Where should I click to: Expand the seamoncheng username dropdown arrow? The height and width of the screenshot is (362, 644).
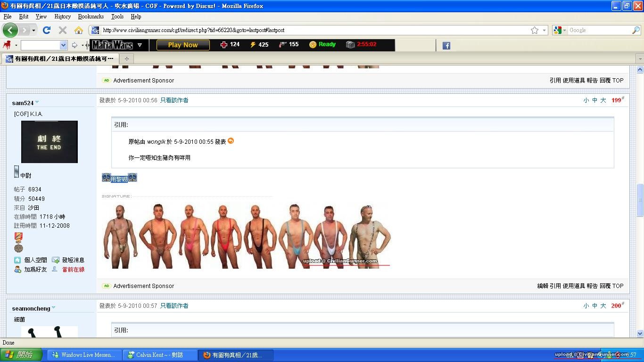tap(53, 308)
